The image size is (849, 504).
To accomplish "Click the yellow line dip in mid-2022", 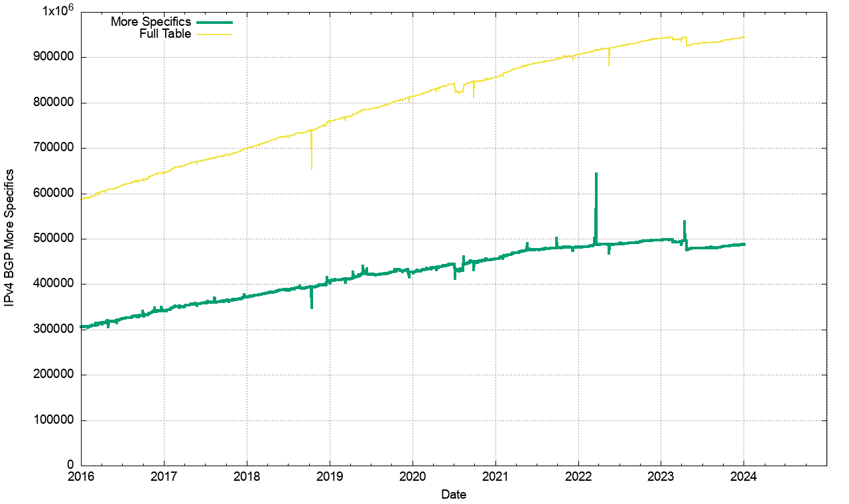I will pos(609,65).
